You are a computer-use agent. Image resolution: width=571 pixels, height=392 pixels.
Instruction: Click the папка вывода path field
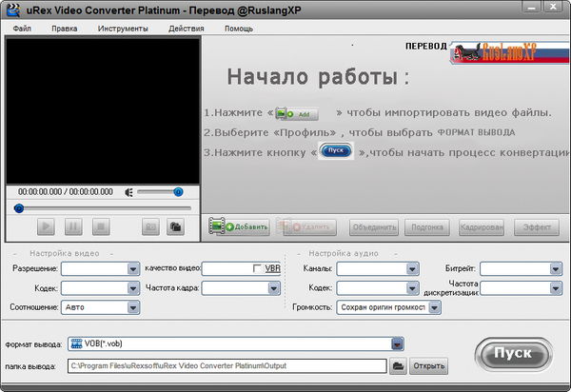226,365
